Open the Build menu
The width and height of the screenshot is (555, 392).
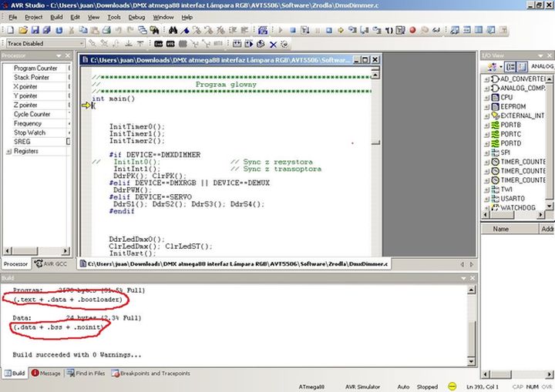click(56, 17)
